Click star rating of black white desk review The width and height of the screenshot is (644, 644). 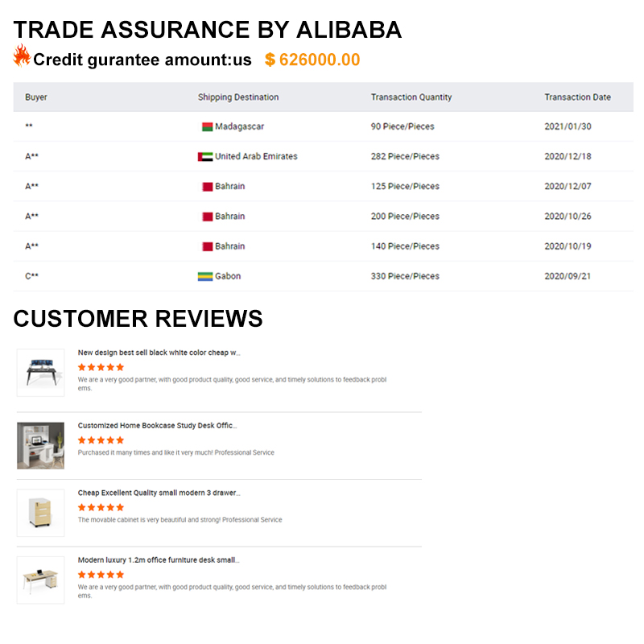pos(101,367)
